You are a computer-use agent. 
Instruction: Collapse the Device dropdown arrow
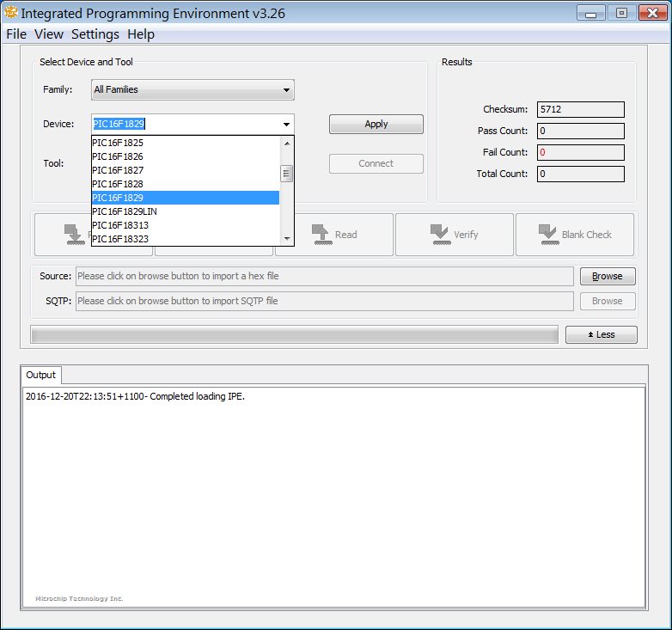286,125
